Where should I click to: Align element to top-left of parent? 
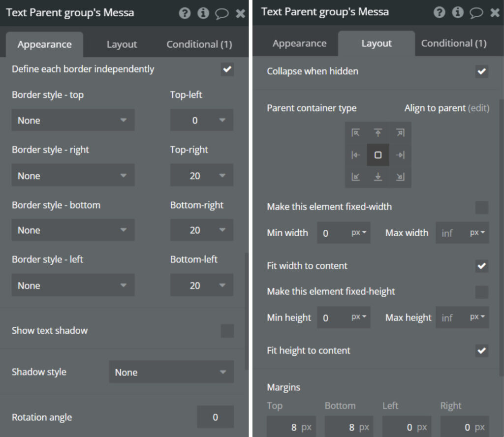click(356, 133)
